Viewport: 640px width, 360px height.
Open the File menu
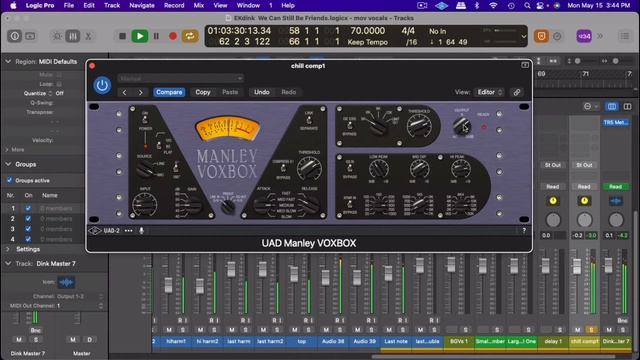click(x=69, y=5)
